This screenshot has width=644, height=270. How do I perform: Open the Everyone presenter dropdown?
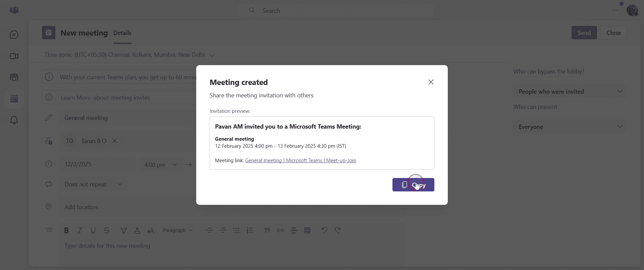coord(570,127)
